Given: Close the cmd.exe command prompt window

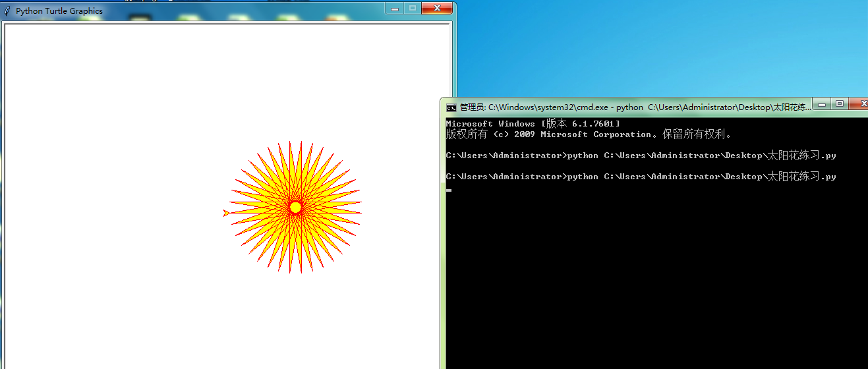Looking at the screenshot, I should click(859, 103).
